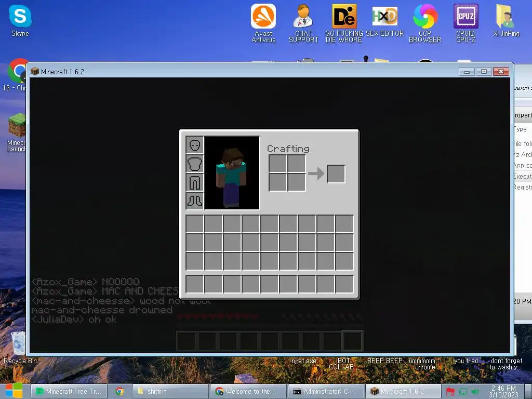Select the leggings armor slot
Screen dimensions: 532x399
195,182
